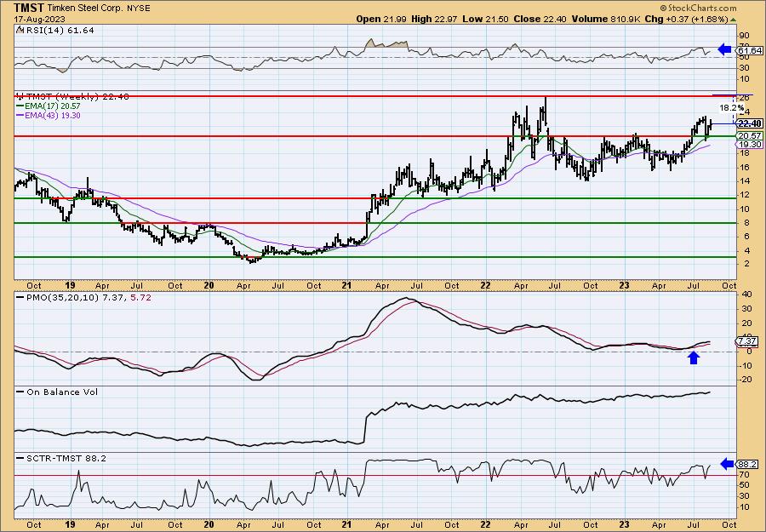Click the green up-triangle after the change percent

tap(733, 20)
